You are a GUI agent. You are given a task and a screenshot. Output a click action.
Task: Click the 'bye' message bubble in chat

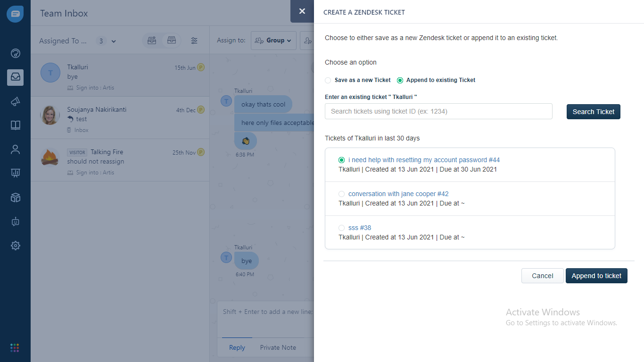coord(247,261)
